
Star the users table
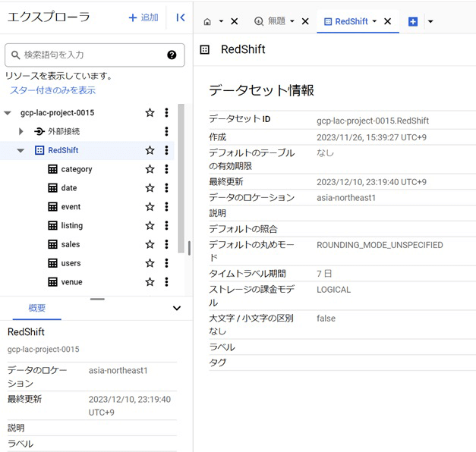[x=150, y=263]
